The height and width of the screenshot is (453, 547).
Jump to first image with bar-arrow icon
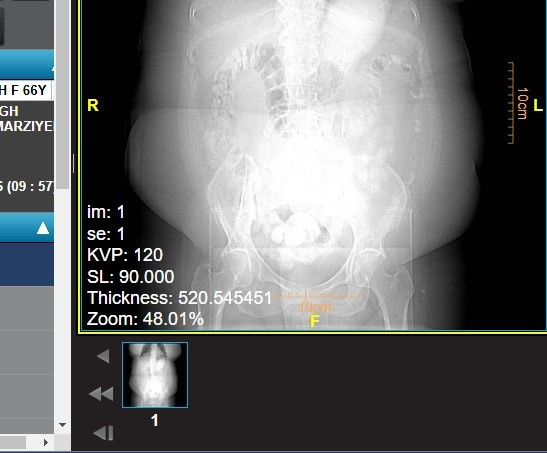pyautogui.click(x=104, y=433)
